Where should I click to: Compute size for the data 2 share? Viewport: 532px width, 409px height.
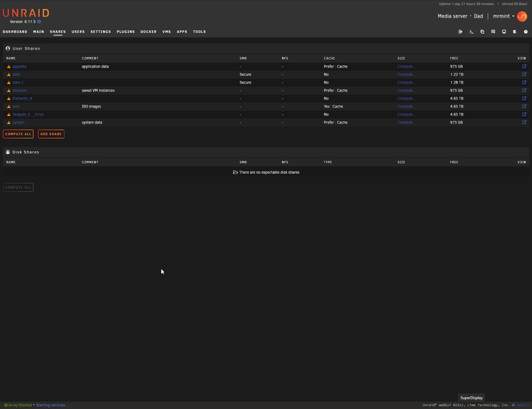click(x=406, y=83)
